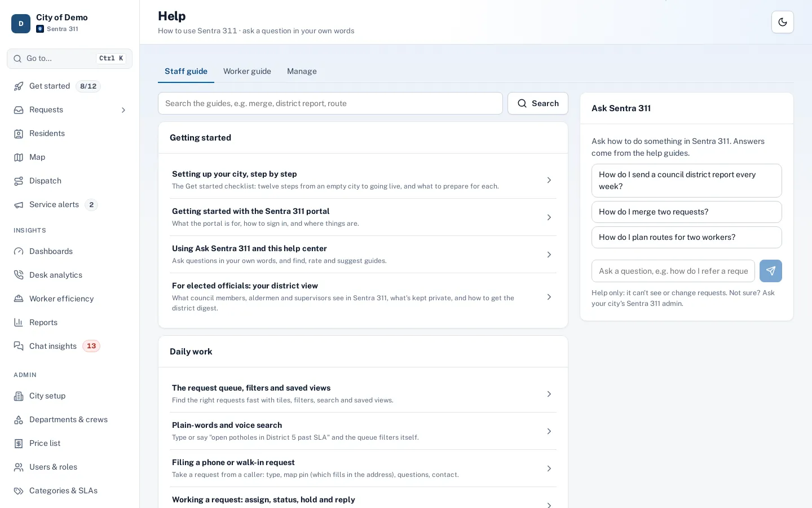Open the Worker efficiency icon
This screenshot has width=812, height=508.
click(19, 299)
